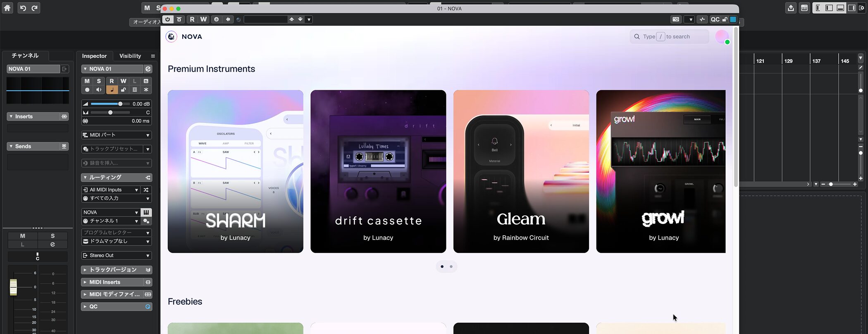The width and height of the screenshot is (868, 334).
Task: Solo track with inspector S button
Action: [99, 81]
